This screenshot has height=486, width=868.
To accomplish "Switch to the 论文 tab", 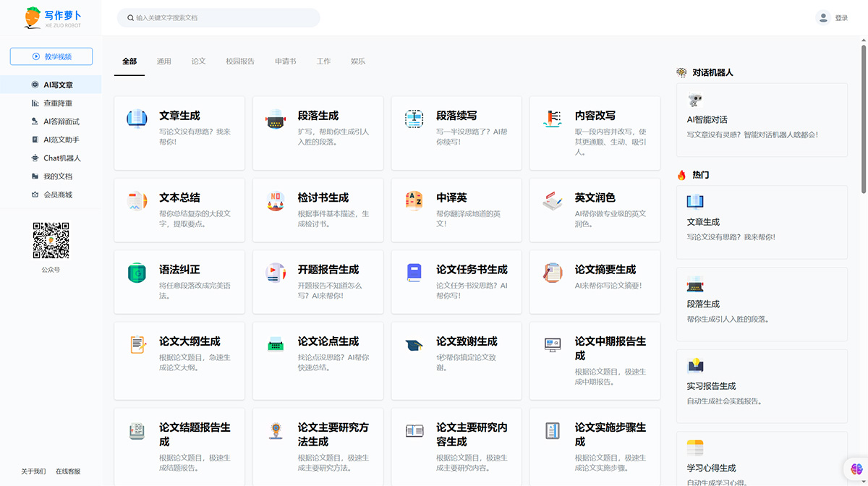I will (x=198, y=61).
